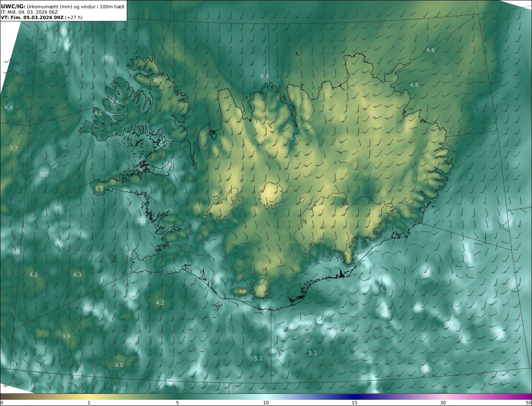Click the 4.3 value on the map
532x406 pixels.
pos(77,275)
